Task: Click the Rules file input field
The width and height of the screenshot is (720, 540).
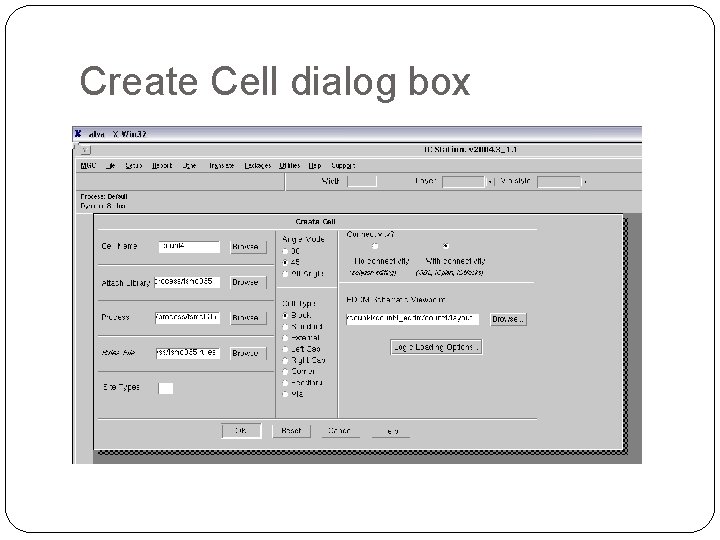Action: point(187,353)
